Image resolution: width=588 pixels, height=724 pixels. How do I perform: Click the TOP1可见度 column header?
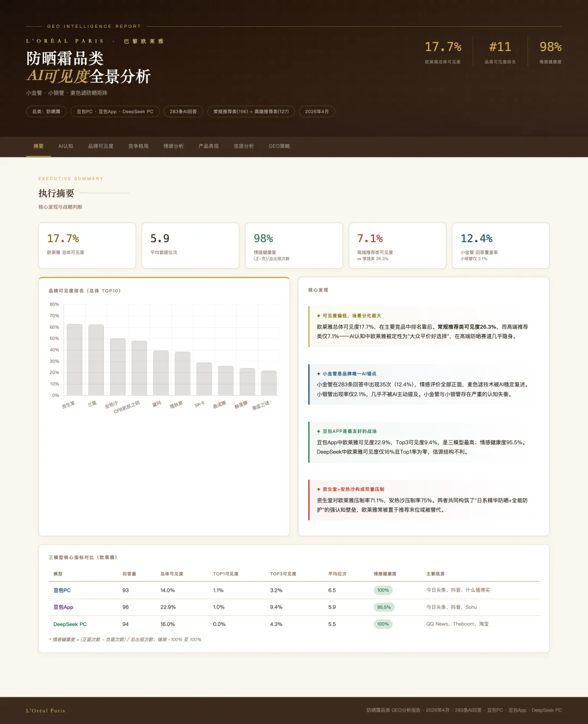[x=226, y=574]
